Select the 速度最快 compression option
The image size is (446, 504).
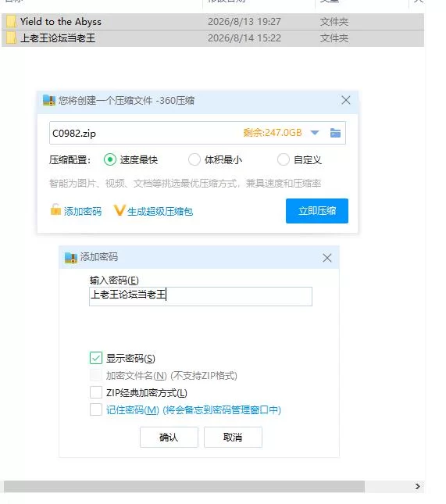click(110, 159)
